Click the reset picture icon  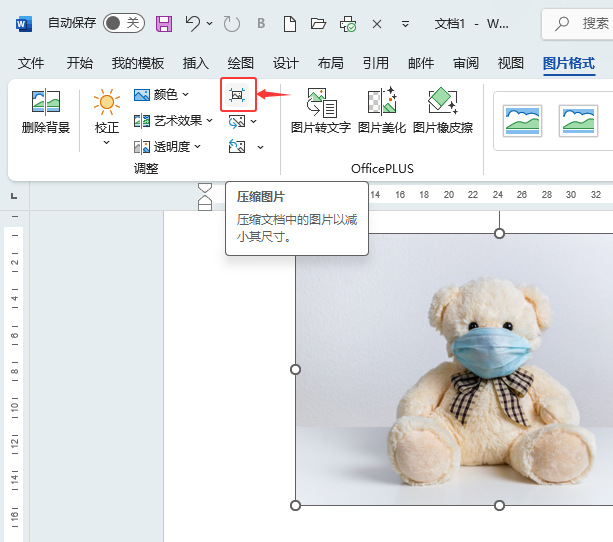(237, 147)
